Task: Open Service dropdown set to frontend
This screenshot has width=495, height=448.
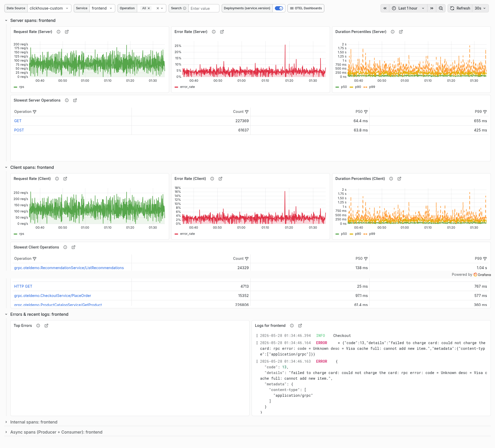Action: coord(102,8)
